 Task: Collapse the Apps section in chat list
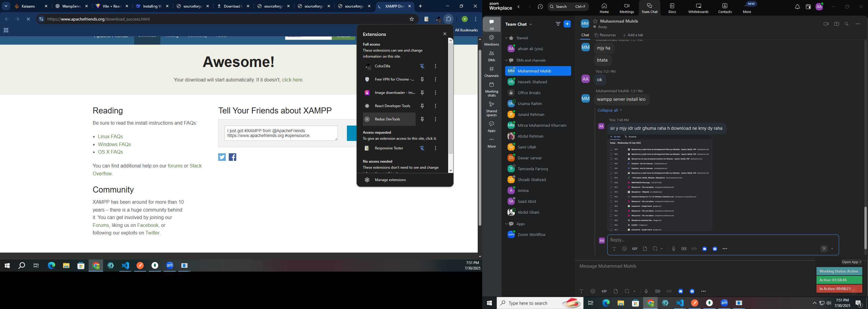[x=506, y=224]
